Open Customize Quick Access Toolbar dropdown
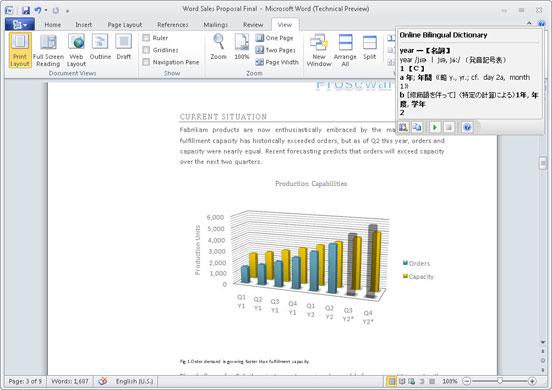Image resolution: width=552 pixels, height=390 pixels. (67, 11)
